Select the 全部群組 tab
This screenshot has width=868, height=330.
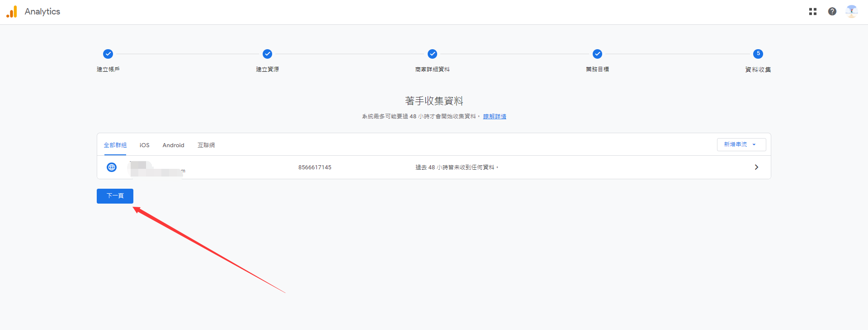pos(115,145)
